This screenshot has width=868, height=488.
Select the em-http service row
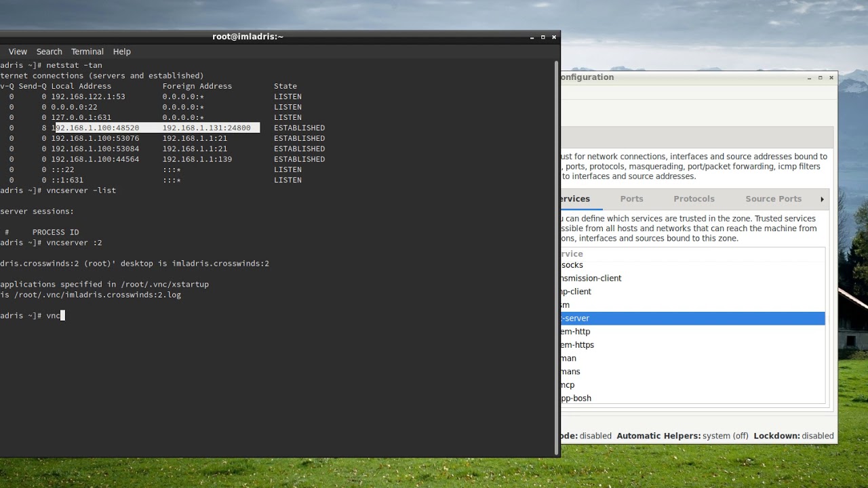click(x=692, y=331)
